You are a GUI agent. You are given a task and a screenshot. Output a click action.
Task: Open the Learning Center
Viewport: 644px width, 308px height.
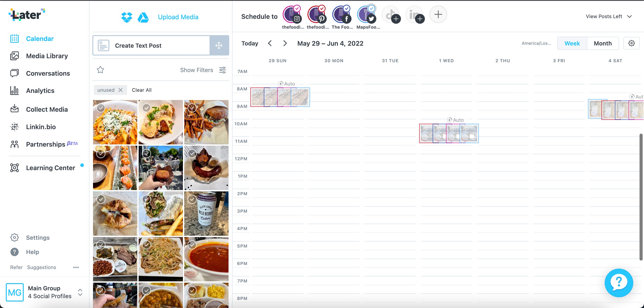click(51, 168)
